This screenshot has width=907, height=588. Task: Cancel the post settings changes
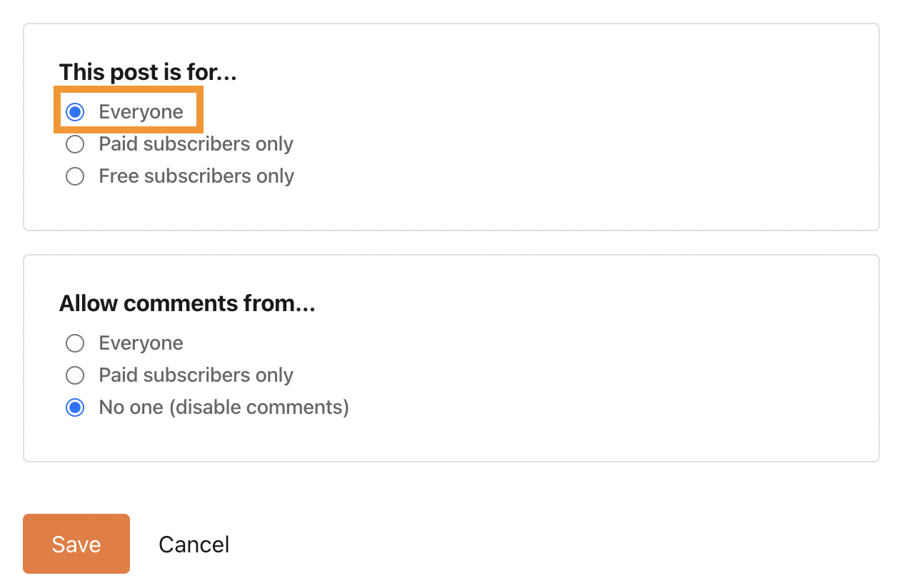(194, 544)
